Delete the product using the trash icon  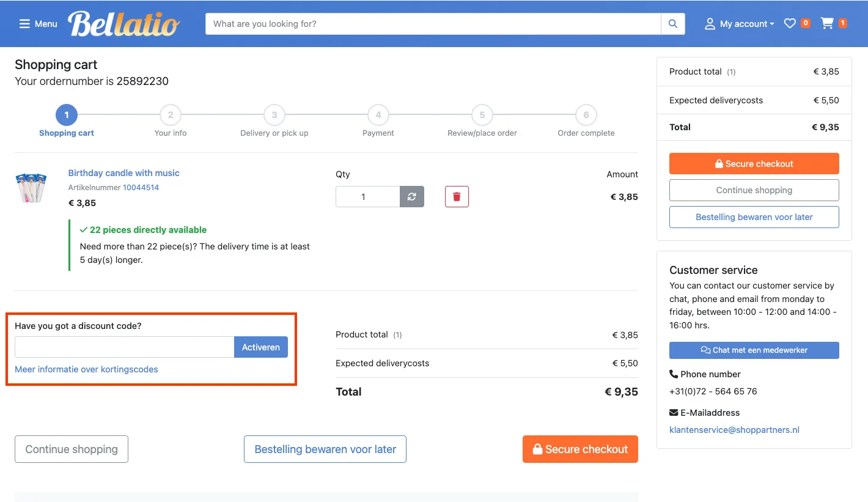tap(457, 196)
